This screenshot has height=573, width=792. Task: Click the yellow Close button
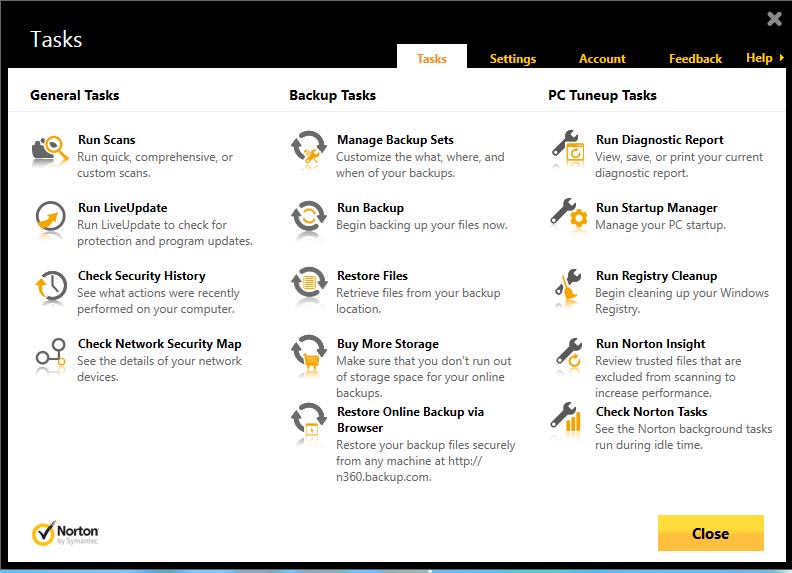(710, 533)
